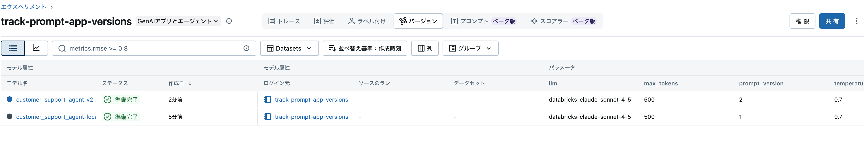Sort by the 作成日 column header
The image size is (868, 146).
pyautogui.click(x=180, y=83)
